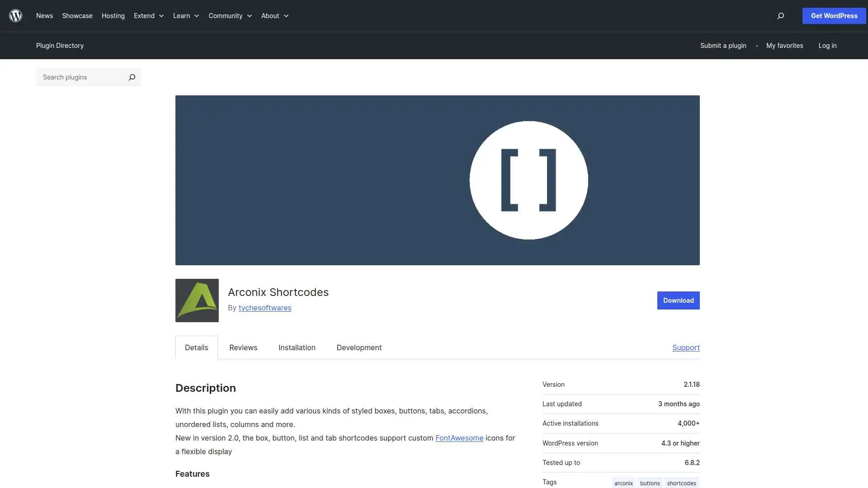Image resolution: width=868 pixels, height=488 pixels.
Task: Expand the Extend dropdown menu
Action: point(148,16)
